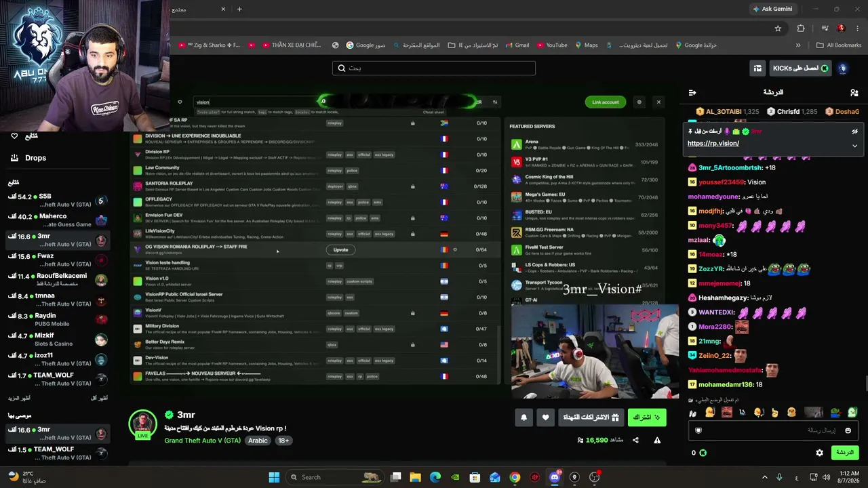Bookmark this page with the star icon

coord(778,28)
